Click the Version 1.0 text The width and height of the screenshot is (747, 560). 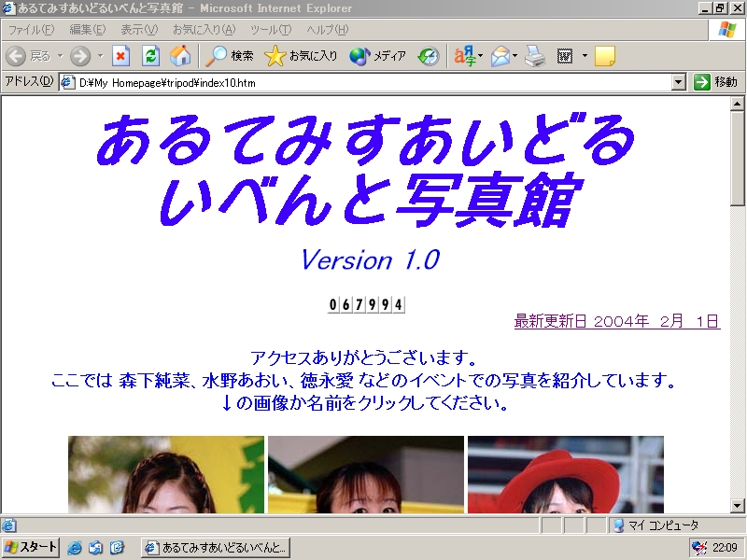pos(370,260)
